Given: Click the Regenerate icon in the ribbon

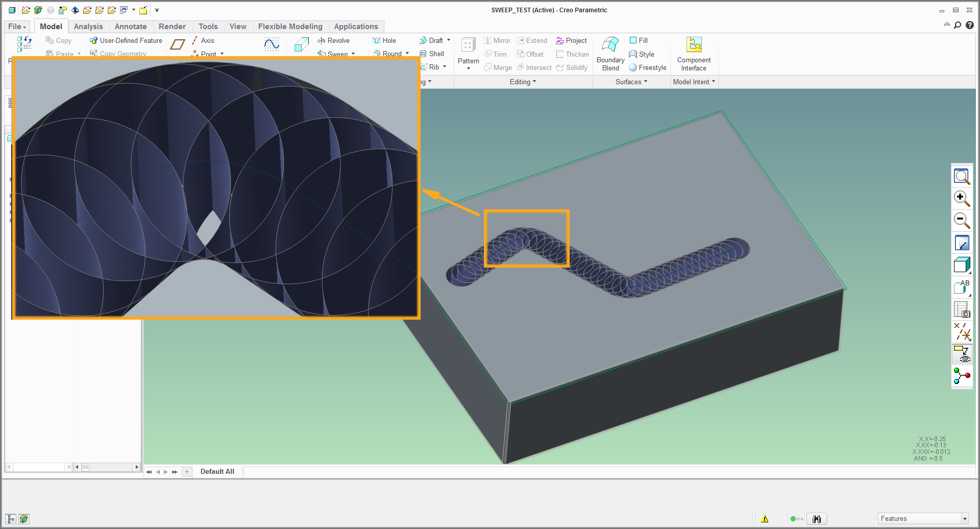Looking at the screenshot, I should pos(24,44).
